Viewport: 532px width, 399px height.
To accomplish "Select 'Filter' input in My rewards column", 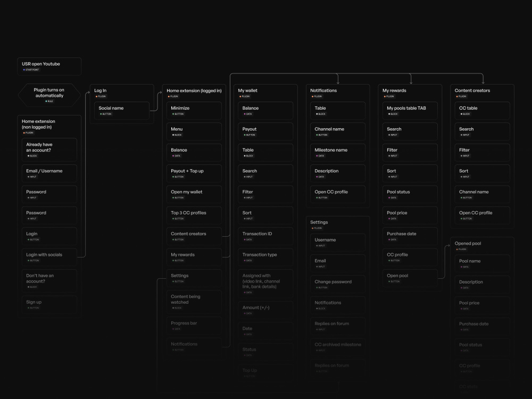I will coord(410,152).
